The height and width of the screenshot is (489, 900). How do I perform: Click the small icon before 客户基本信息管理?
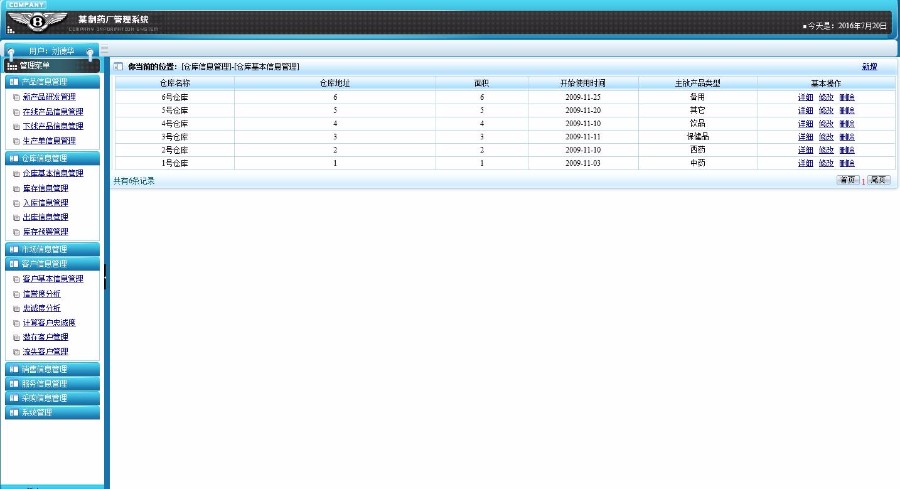click(x=16, y=280)
